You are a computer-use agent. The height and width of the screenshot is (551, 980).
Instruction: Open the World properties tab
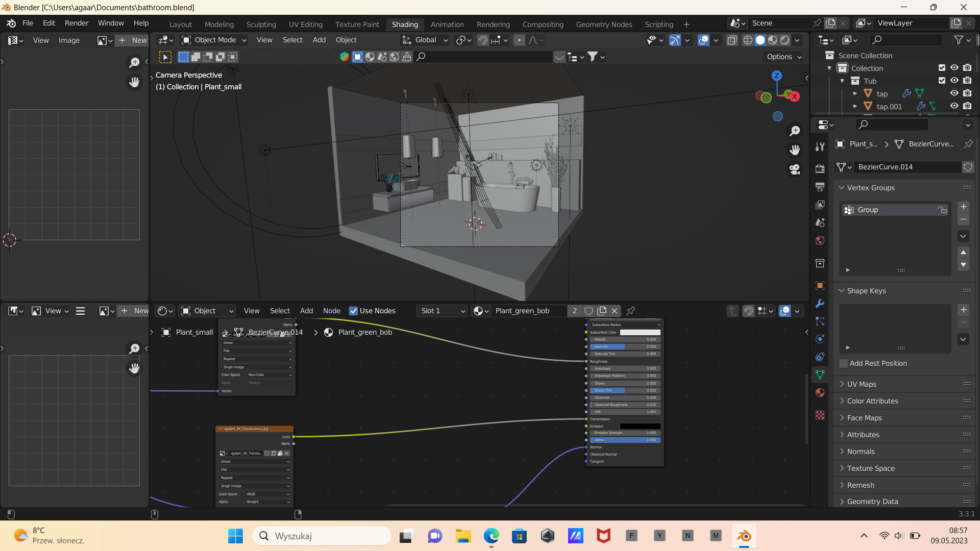820,240
